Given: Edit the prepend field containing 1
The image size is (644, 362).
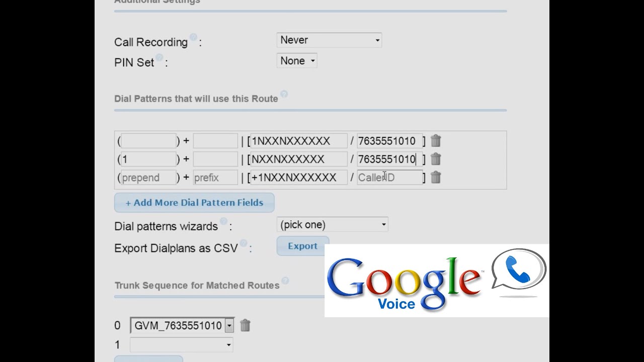Looking at the screenshot, I should point(148,159).
